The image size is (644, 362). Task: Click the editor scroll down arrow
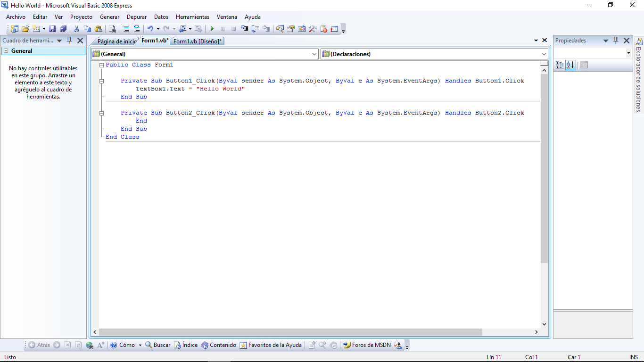click(x=545, y=324)
